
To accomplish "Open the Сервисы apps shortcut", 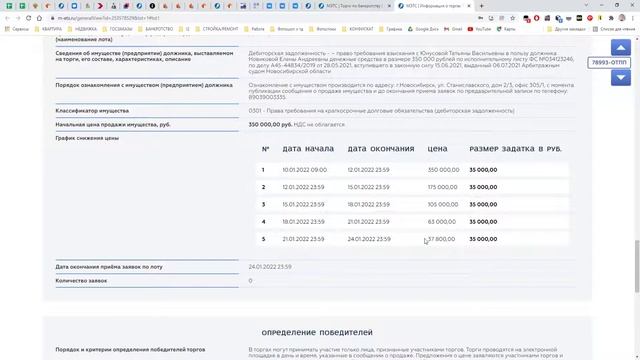I will point(16,29).
